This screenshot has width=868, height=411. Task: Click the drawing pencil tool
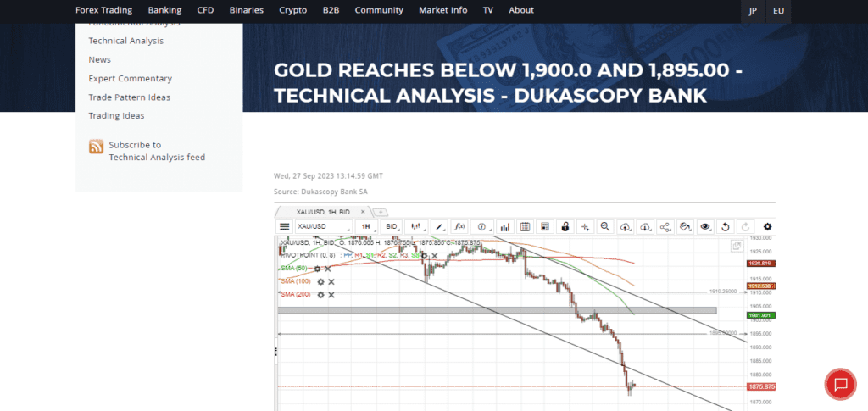[x=439, y=227]
